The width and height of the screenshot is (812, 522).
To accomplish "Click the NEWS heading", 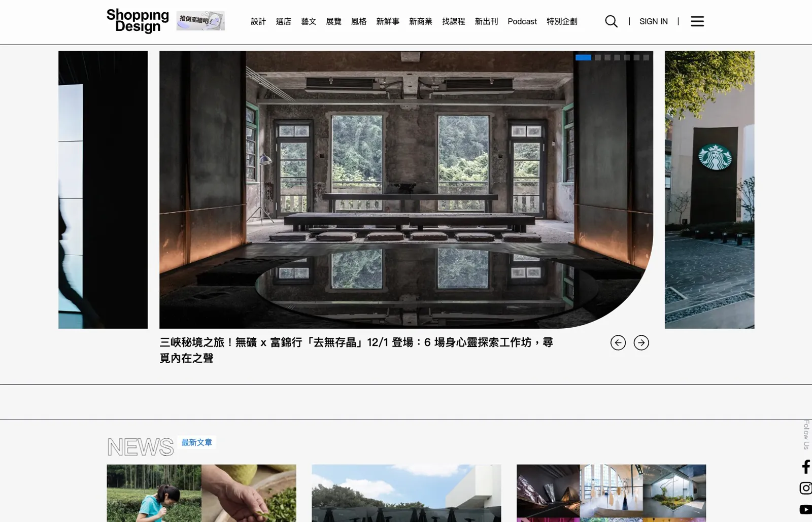I will (140, 447).
